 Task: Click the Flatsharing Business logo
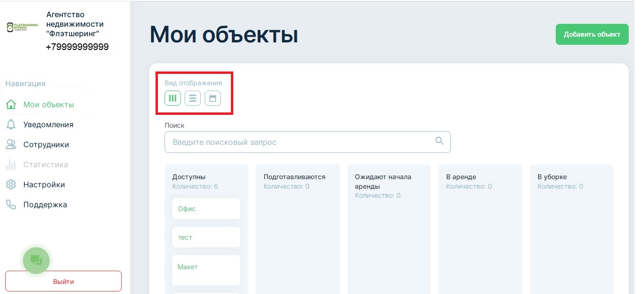click(x=22, y=27)
